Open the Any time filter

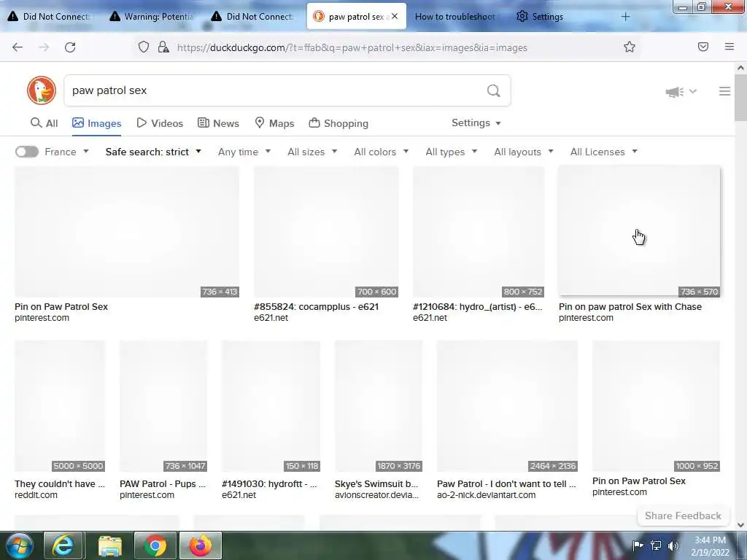(244, 152)
